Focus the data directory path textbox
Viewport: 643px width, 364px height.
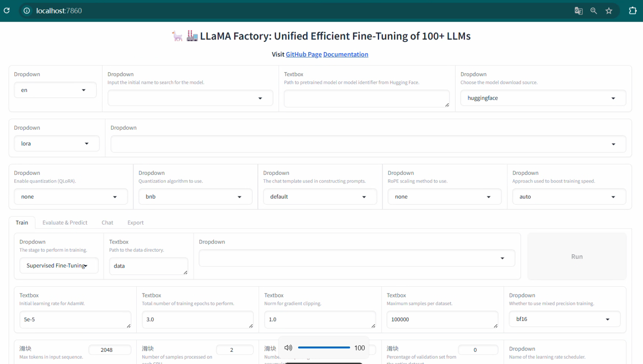148,266
